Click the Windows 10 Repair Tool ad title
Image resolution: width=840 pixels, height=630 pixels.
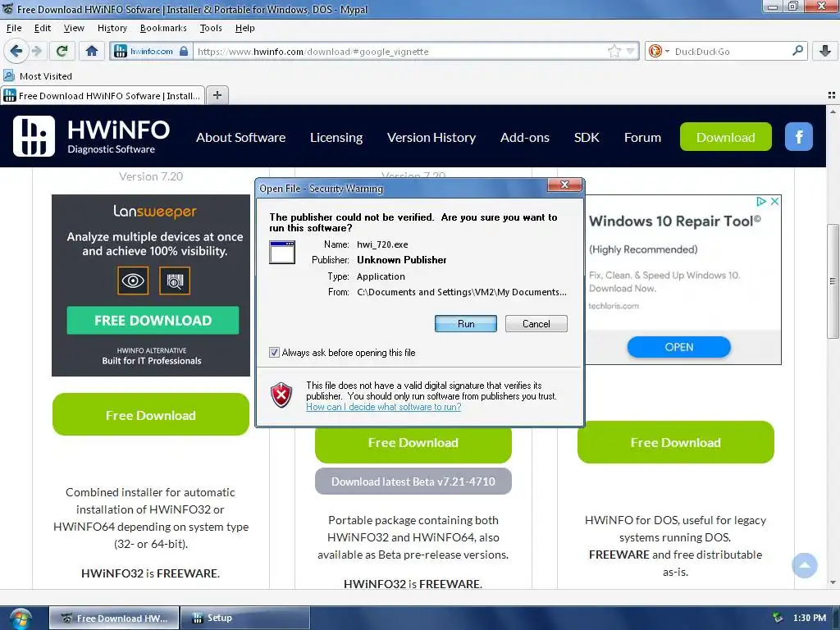coord(674,221)
